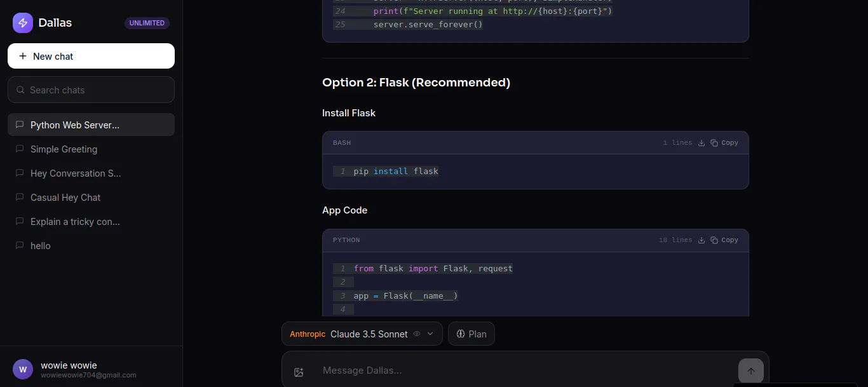
Task: Toggle the eye icon next to Claude 3.5 Sonnet
Action: point(417,334)
